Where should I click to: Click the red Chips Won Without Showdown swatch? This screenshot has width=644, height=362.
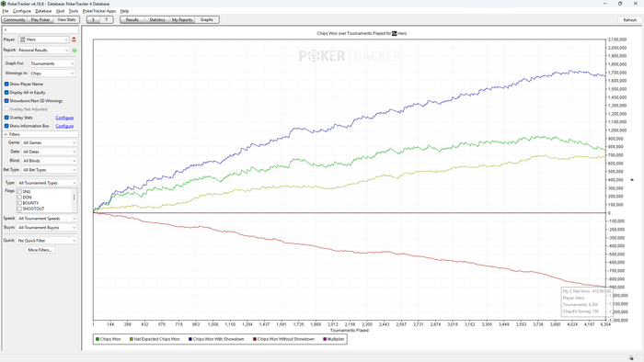click(255, 339)
